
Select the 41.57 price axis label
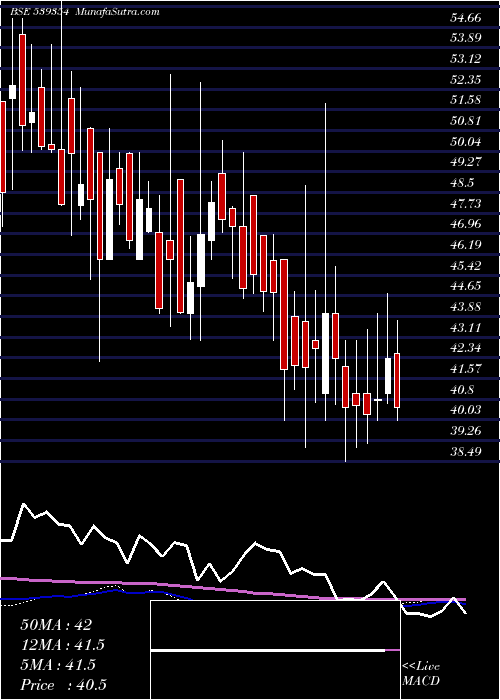click(466, 369)
